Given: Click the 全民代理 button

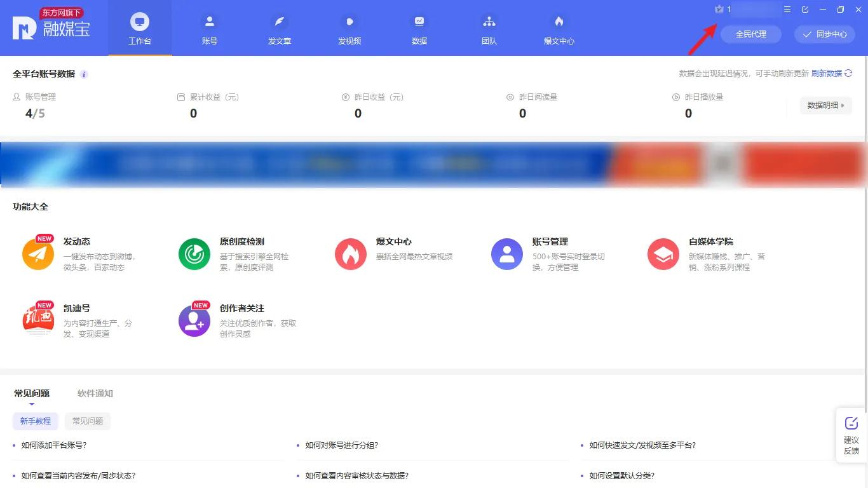Looking at the screenshot, I should [750, 34].
